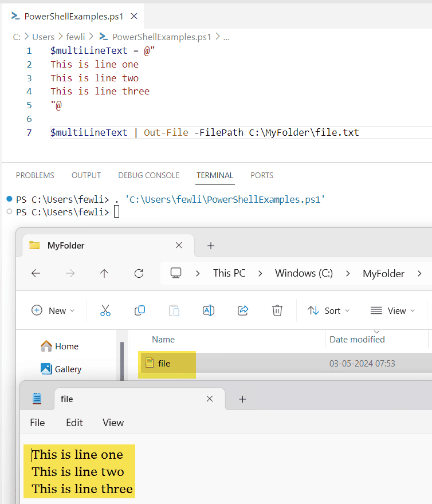This screenshot has width=432, height=504.
Task: Open the Edit menu in Notepad
Action: 74,423
